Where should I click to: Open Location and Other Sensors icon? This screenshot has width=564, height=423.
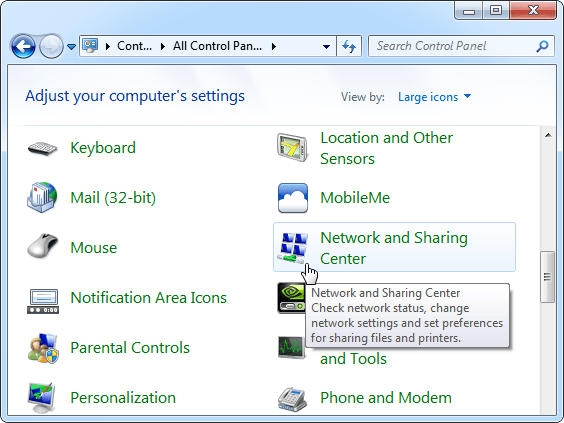[x=292, y=148]
